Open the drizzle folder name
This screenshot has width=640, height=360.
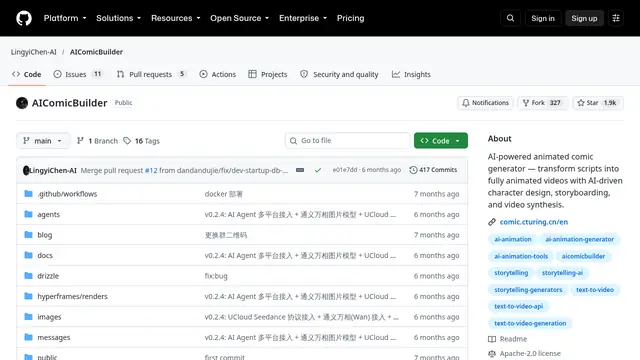[x=48, y=276]
